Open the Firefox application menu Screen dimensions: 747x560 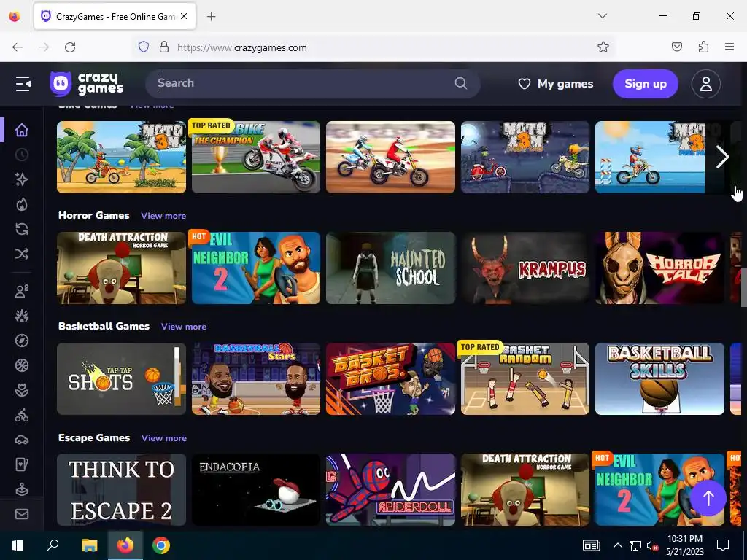click(729, 47)
